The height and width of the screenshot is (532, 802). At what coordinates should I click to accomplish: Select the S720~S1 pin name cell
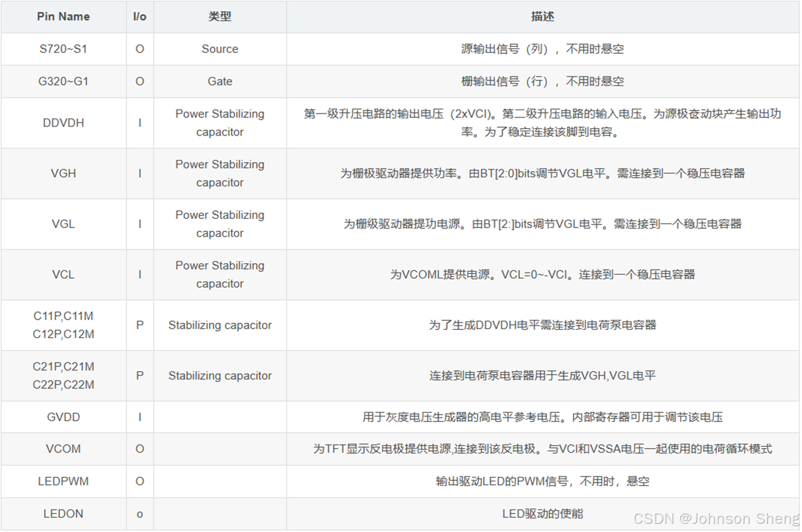click(x=63, y=49)
